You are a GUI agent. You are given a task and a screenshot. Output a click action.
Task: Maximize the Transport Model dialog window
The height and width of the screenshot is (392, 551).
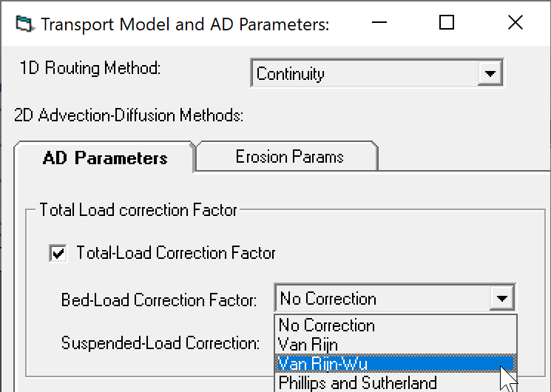coord(447,23)
